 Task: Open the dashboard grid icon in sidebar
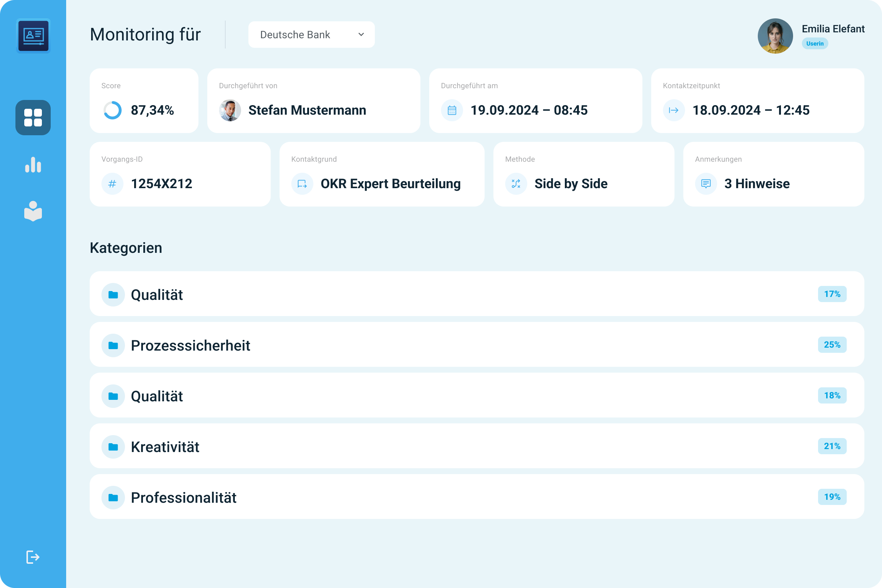point(33,117)
